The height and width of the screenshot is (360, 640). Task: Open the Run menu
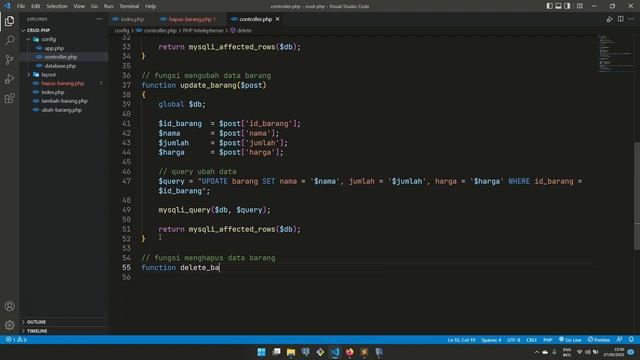pyautogui.click(x=109, y=6)
